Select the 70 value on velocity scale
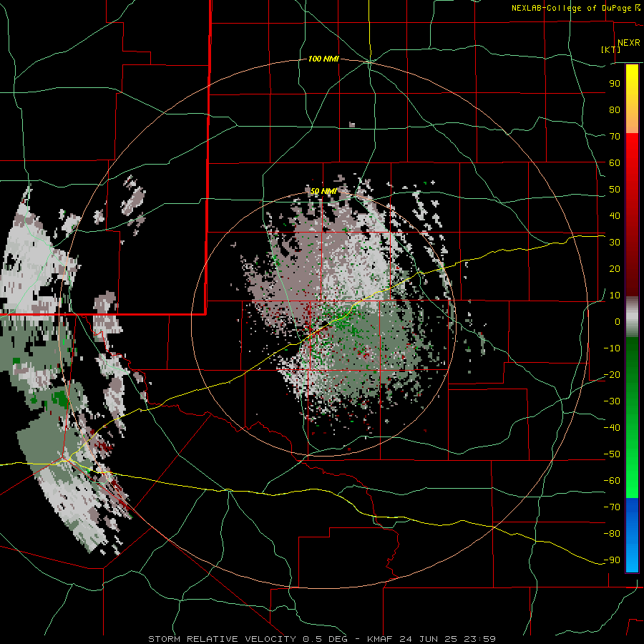 615,137
